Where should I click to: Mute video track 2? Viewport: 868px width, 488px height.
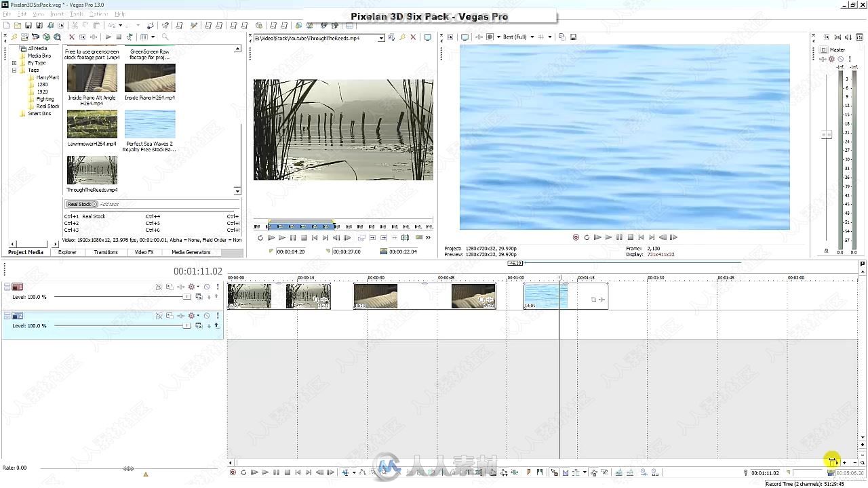(207, 315)
